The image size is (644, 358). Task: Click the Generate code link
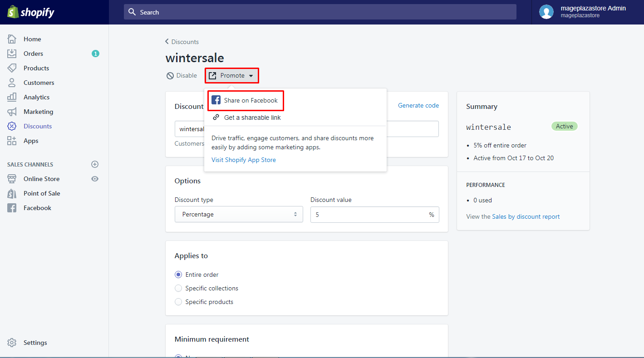coord(418,105)
